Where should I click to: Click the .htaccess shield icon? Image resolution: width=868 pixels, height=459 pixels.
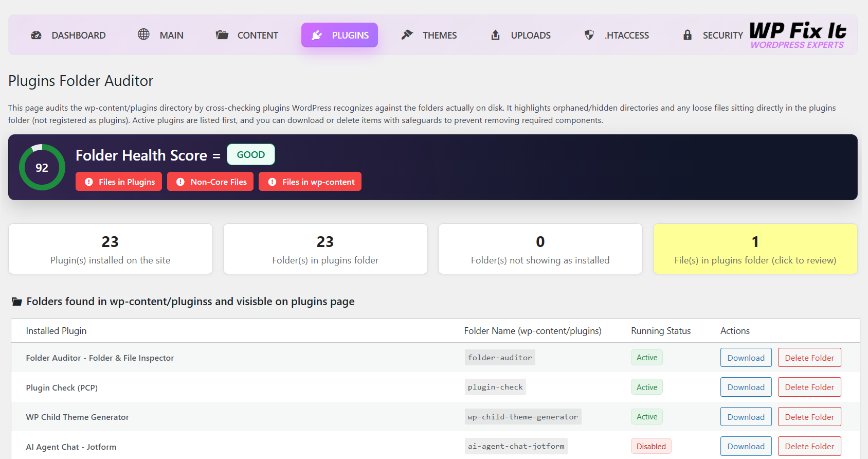pyautogui.click(x=589, y=34)
